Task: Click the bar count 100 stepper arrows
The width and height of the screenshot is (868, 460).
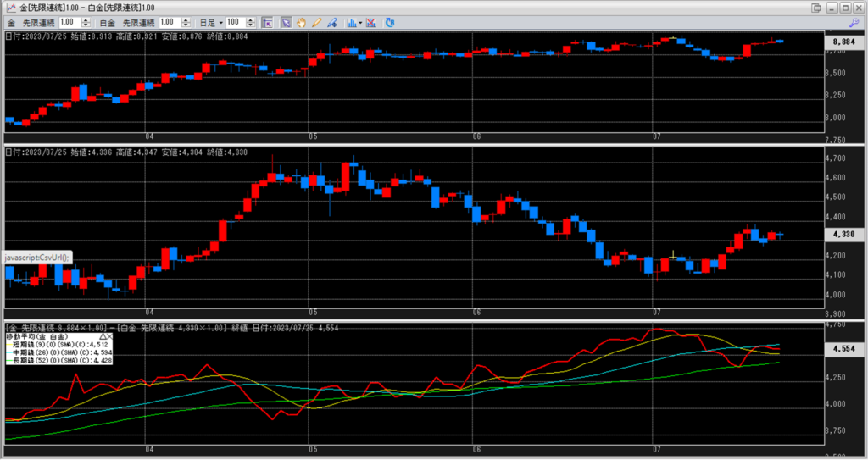Action: pos(250,21)
